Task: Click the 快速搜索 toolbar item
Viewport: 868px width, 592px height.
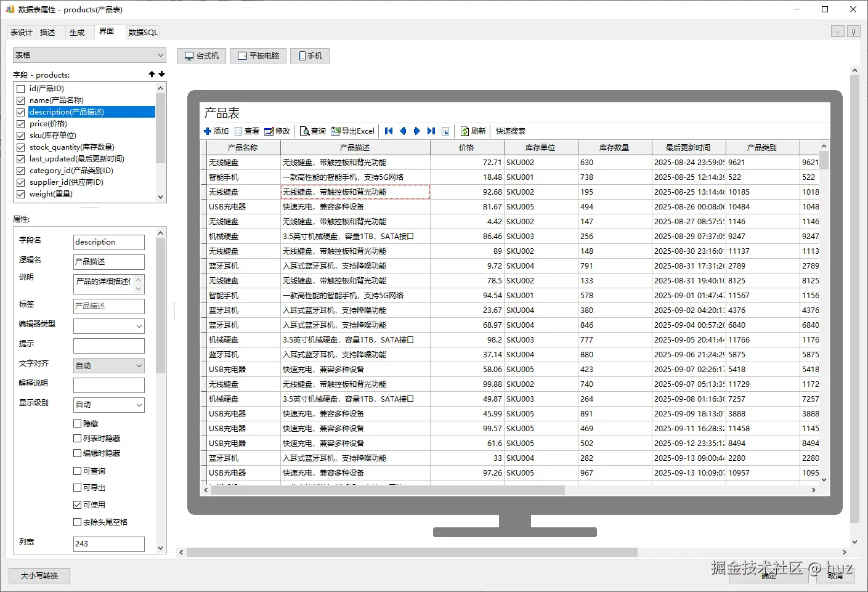Action: 511,131
